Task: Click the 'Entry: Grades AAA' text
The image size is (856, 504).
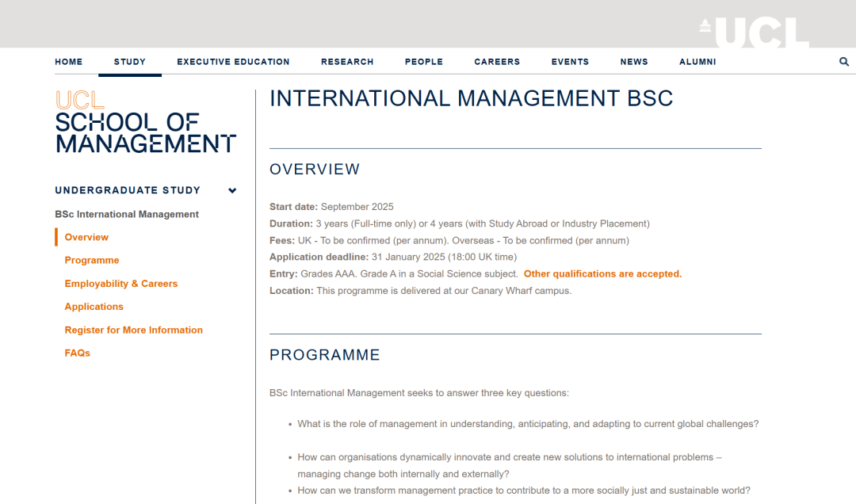Action: tap(394, 273)
